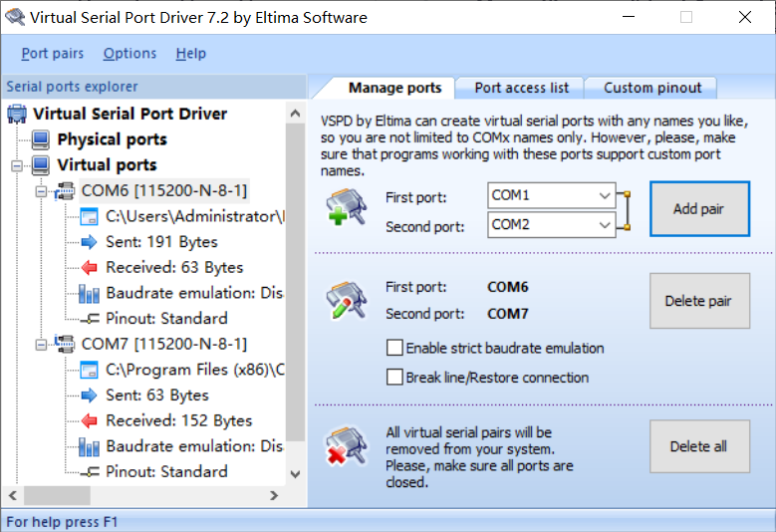Click Baudrate emulation text under COM6

pyautogui.click(x=194, y=293)
